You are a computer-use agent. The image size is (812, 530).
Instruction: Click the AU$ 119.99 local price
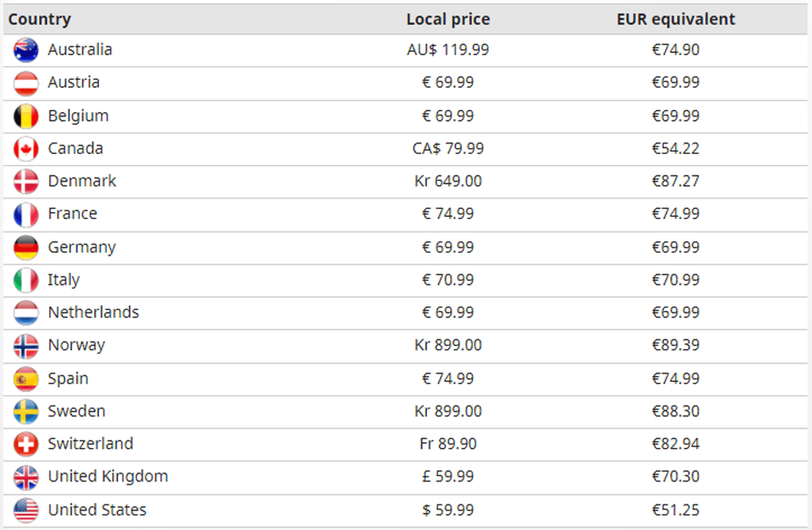[x=448, y=50]
